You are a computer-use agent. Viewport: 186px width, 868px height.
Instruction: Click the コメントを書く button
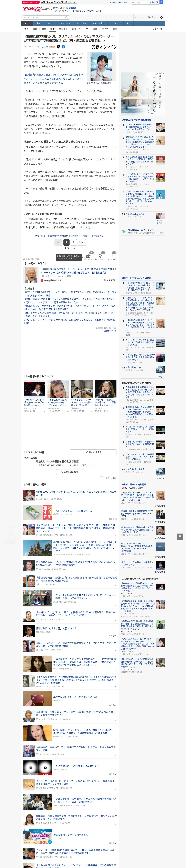tap(93, 452)
